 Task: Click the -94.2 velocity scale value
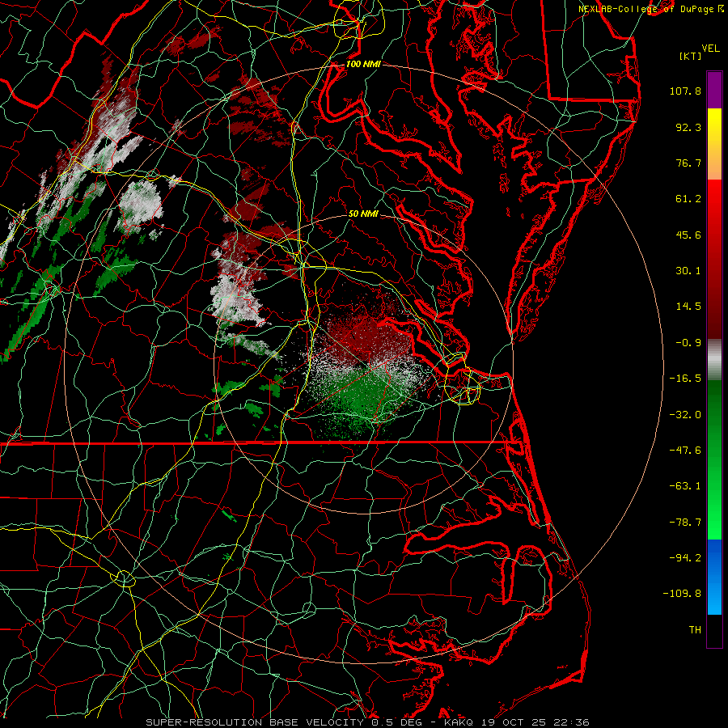(685, 558)
